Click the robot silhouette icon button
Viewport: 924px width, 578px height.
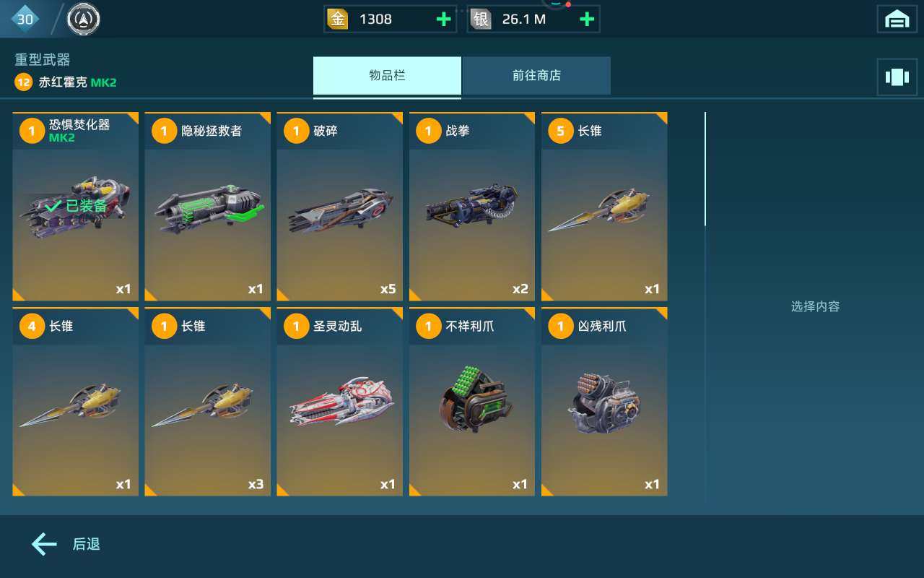pyautogui.click(x=897, y=77)
